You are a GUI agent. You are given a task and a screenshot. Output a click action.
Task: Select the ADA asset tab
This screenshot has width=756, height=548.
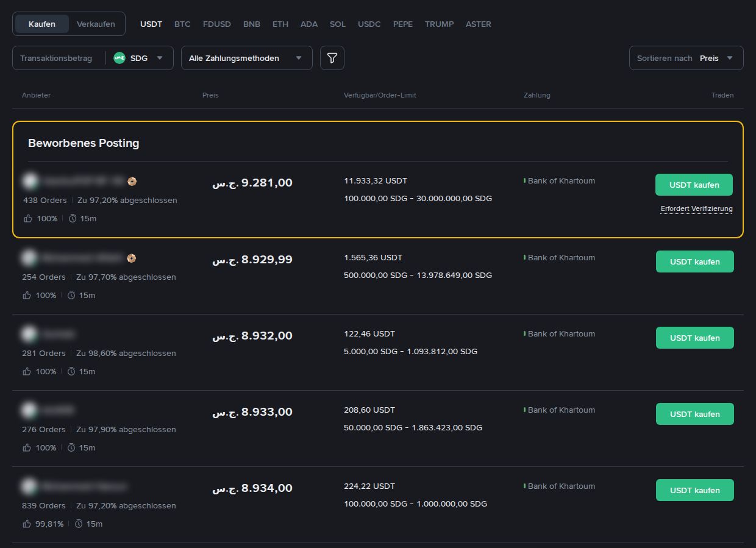click(309, 24)
